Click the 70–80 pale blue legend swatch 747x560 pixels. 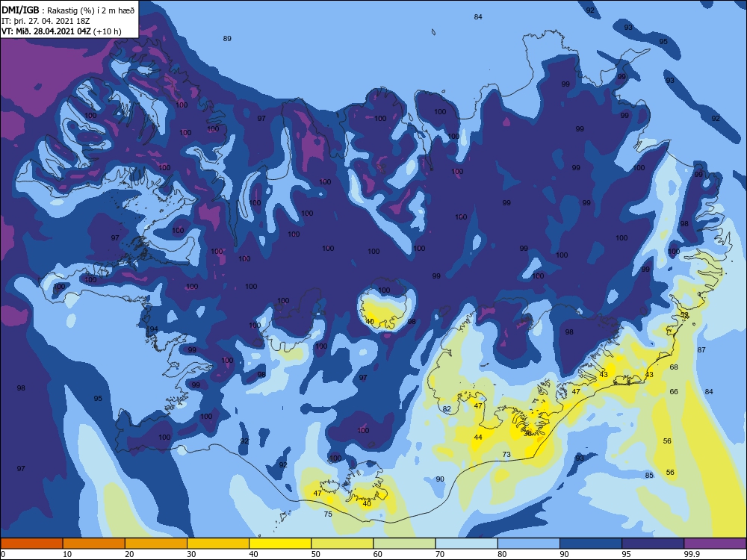466,544
